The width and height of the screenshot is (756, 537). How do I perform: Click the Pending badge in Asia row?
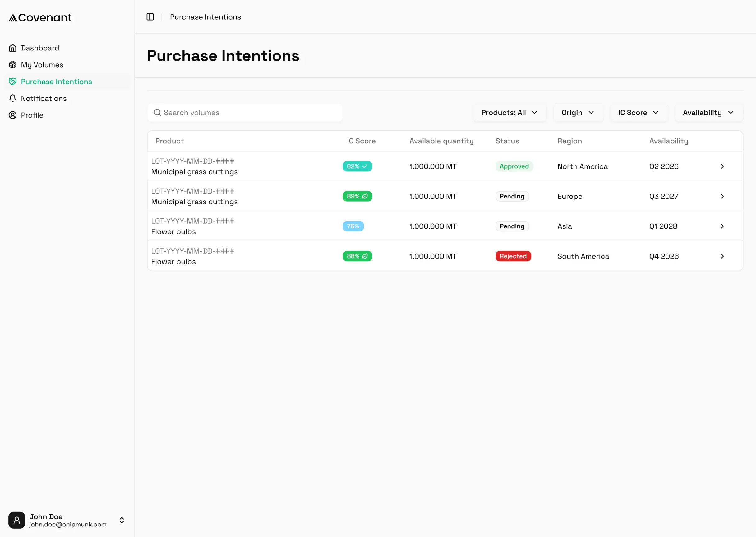click(512, 226)
